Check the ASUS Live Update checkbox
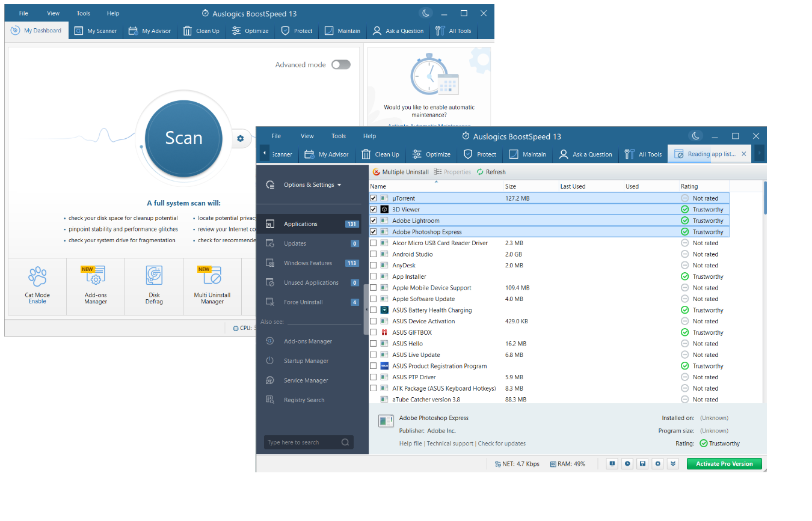This screenshot has height=521, width=812. click(373, 355)
